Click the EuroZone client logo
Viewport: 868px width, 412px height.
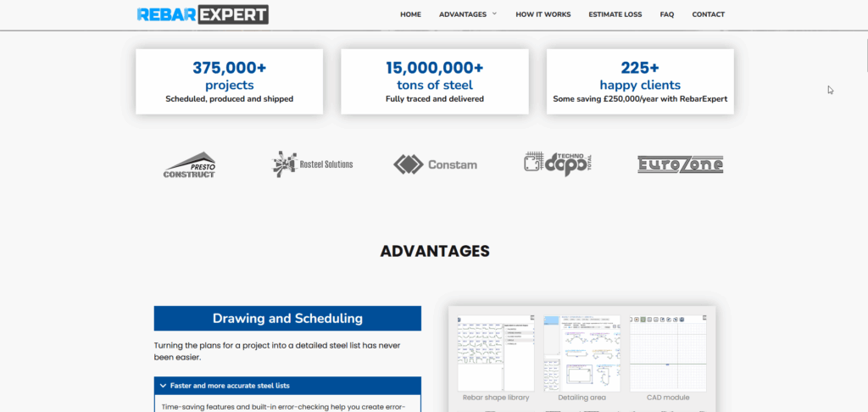click(680, 164)
